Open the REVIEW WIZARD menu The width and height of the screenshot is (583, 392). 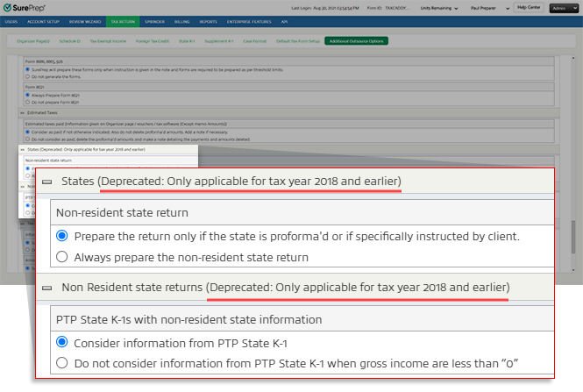click(x=85, y=22)
